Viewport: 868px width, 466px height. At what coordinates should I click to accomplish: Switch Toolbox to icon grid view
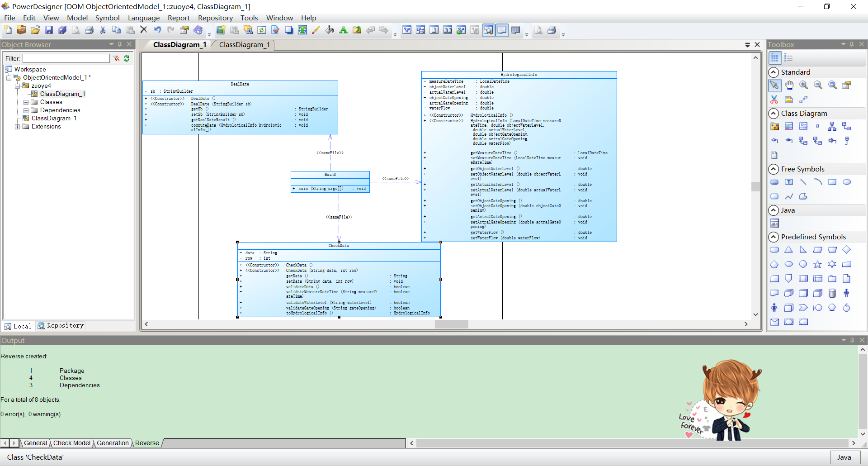[x=774, y=58]
